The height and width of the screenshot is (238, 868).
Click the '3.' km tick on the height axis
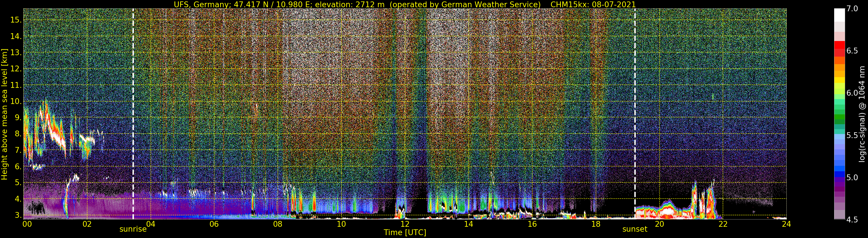[x=18, y=215]
